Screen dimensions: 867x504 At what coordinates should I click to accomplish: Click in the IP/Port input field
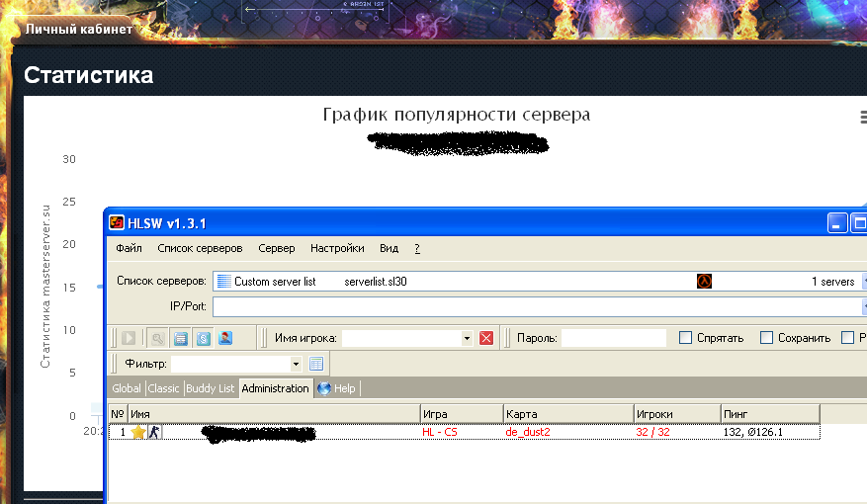click(x=539, y=306)
